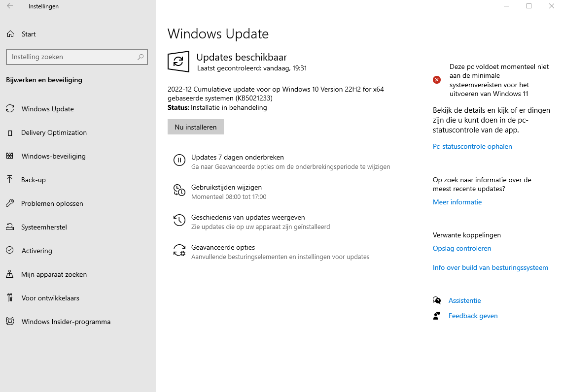Click the pause icon for Updates onderbreken

pos(179,160)
